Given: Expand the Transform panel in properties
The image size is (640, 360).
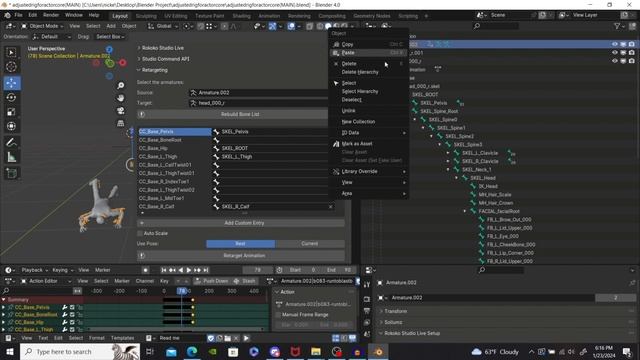Looking at the screenshot, I should click(x=396, y=311).
